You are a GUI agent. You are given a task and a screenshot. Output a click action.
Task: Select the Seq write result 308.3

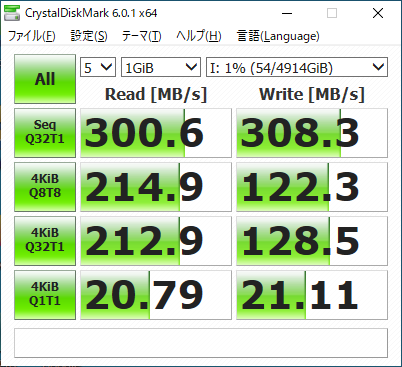(x=312, y=133)
